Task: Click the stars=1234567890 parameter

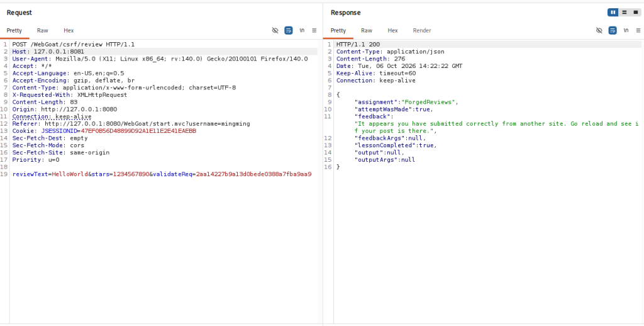Action: [120, 174]
